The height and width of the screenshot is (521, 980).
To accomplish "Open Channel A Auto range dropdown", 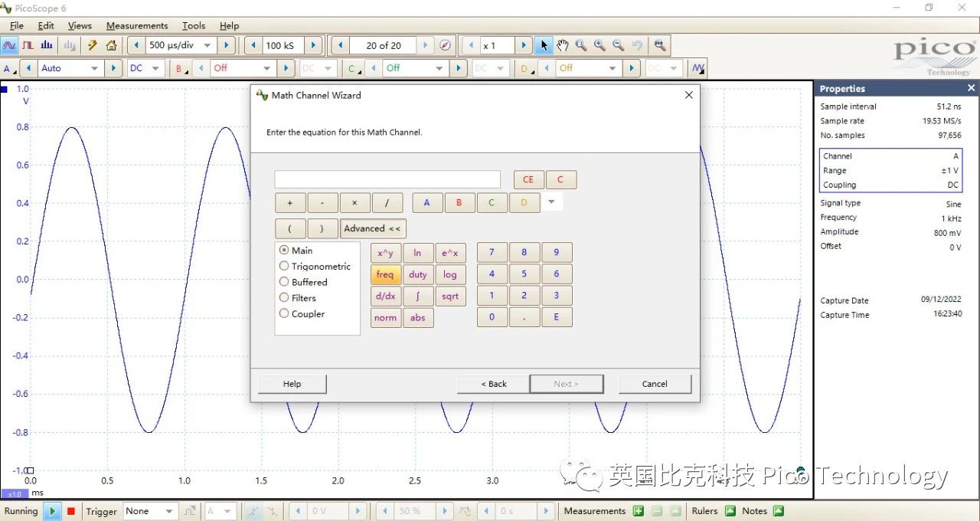I will (94, 68).
